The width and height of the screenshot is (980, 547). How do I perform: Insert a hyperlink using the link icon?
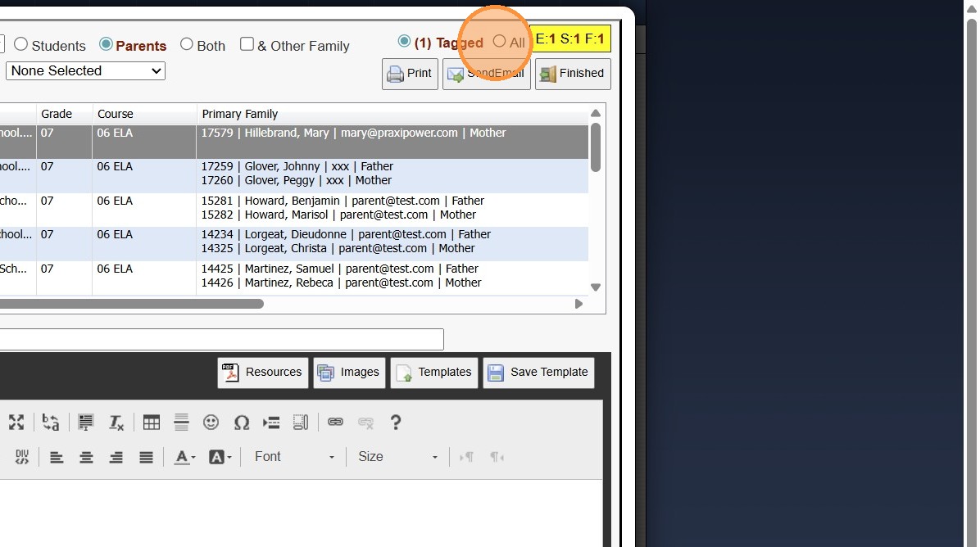336,422
